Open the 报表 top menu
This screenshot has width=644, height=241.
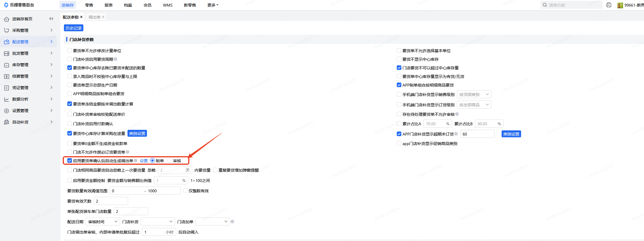click(x=109, y=5)
